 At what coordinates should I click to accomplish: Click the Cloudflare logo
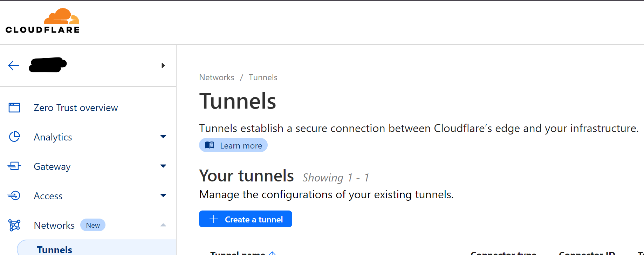point(42,20)
